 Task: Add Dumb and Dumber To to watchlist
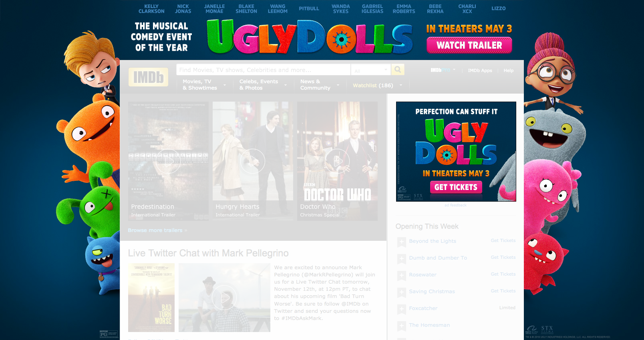401,258
